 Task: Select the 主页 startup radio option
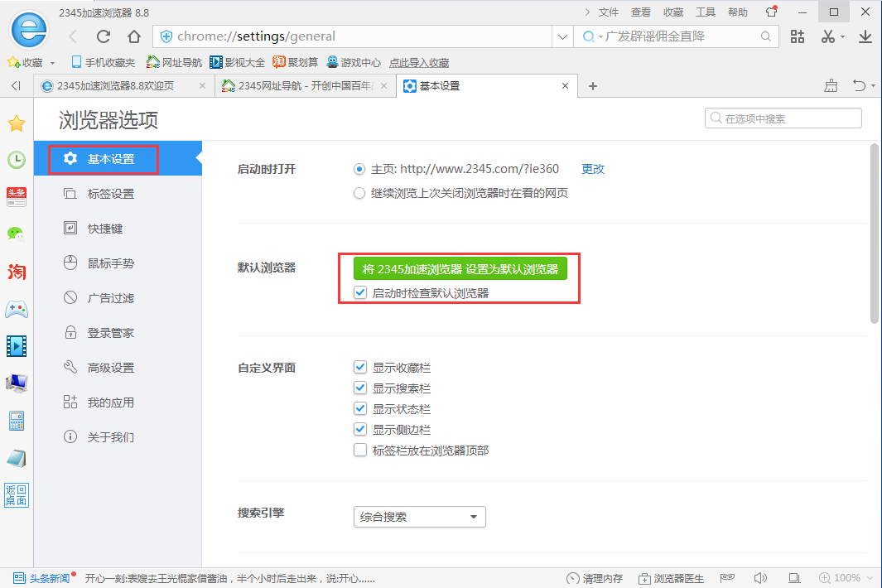tap(359, 169)
